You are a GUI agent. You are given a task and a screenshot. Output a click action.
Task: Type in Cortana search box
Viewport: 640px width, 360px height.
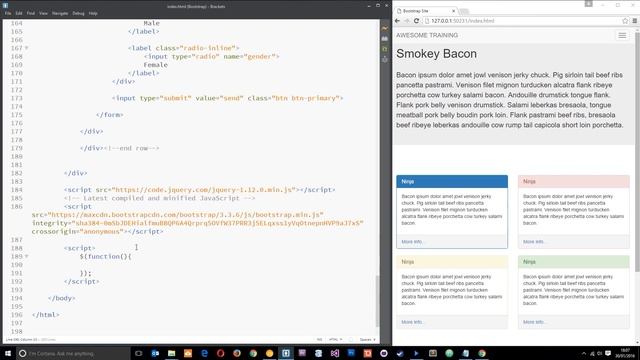[x=73, y=353]
